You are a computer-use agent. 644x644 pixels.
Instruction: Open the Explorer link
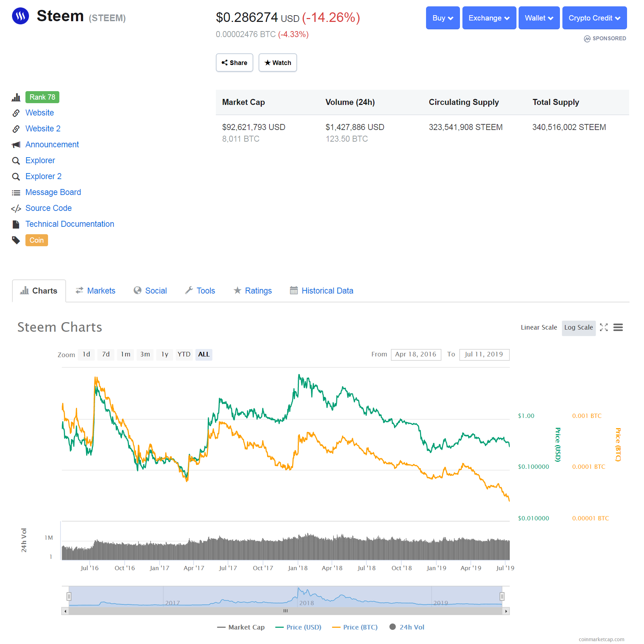pyautogui.click(x=40, y=160)
